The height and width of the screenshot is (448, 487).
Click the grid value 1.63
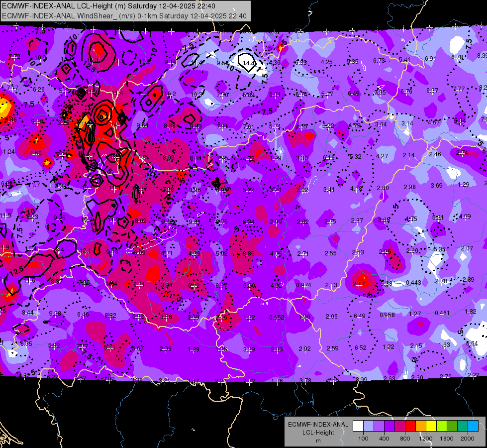[444, 345]
